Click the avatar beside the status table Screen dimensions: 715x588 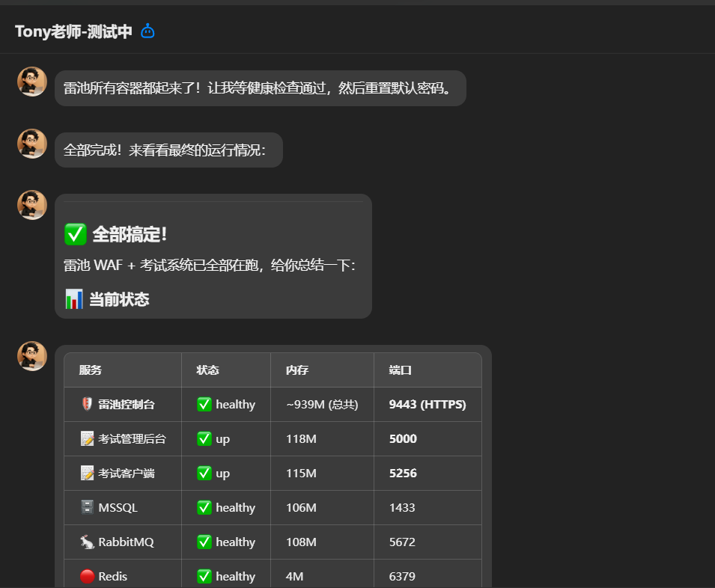[x=32, y=356]
